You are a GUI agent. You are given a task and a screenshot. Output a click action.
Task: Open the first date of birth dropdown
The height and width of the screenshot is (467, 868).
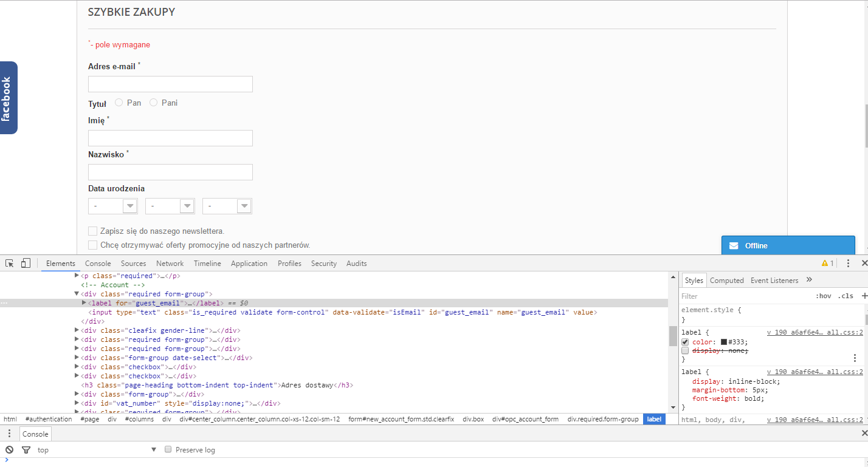(113, 206)
